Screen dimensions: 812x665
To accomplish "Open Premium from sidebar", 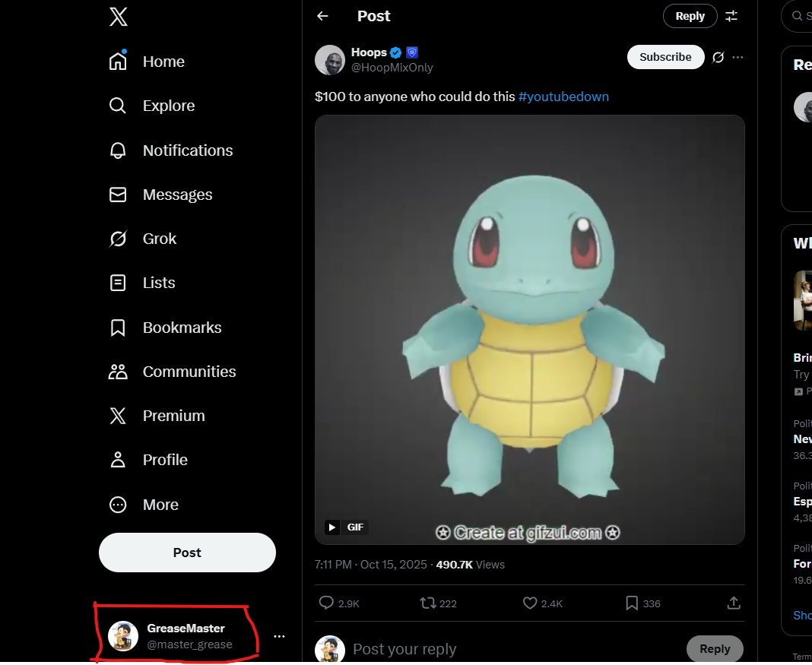I will (x=157, y=416).
